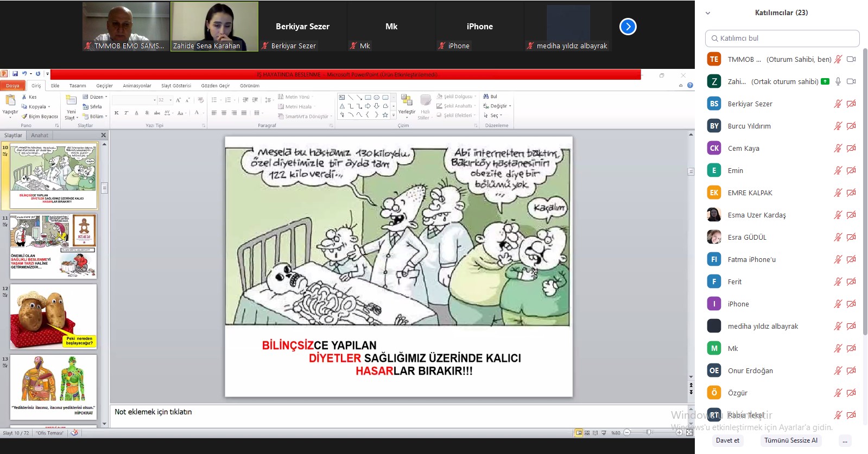This screenshot has height=454, width=868.
Task: Click the Tümünü Sessize Al button
Action: [x=790, y=440]
